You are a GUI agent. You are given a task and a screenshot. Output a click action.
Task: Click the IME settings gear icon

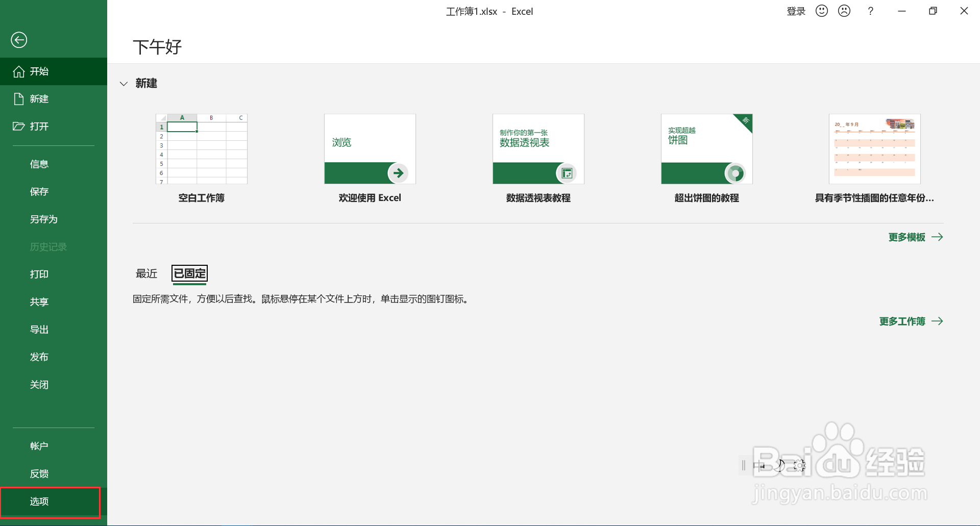click(799, 465)
